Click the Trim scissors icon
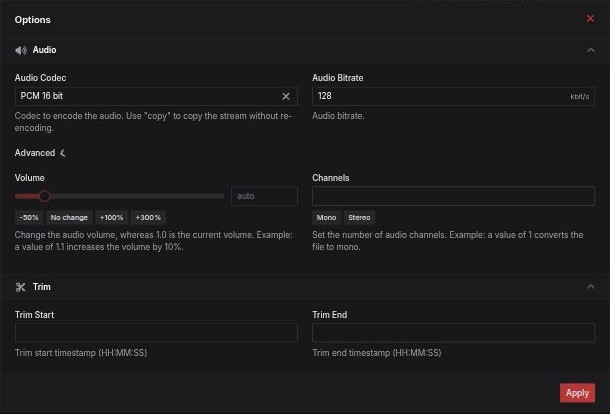 click(x=21, y=287)
